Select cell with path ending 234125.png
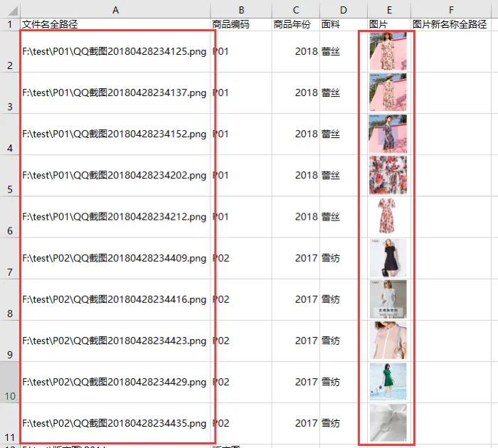498x448 pixels. 115,52
